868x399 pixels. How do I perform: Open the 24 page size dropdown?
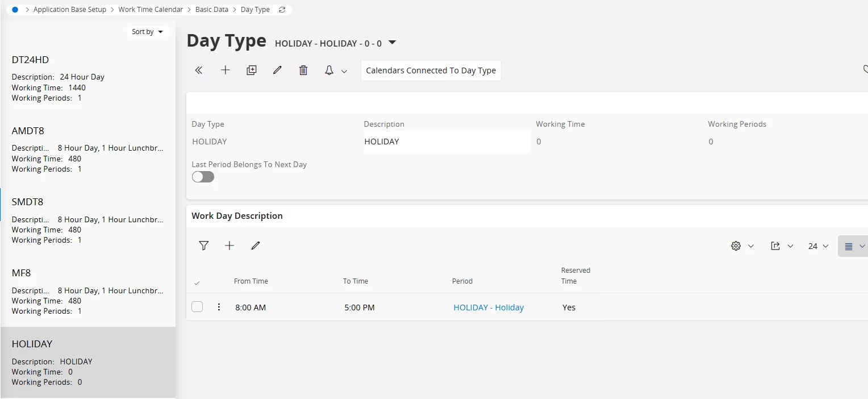(819, 246)
